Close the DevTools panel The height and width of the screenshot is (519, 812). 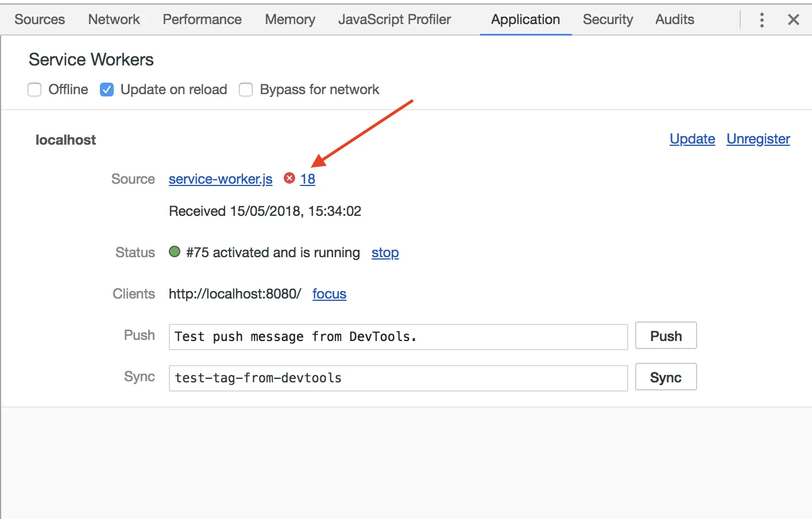tap(793, 20)
